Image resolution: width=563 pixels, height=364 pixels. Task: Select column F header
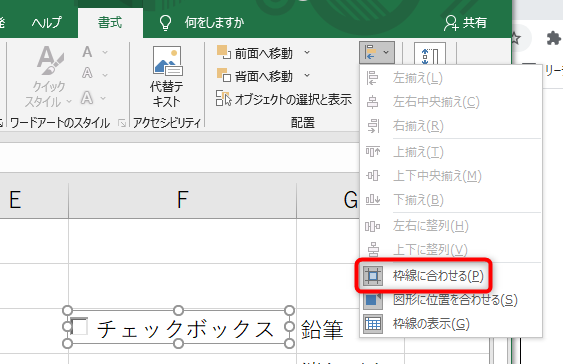coord(182,200)
